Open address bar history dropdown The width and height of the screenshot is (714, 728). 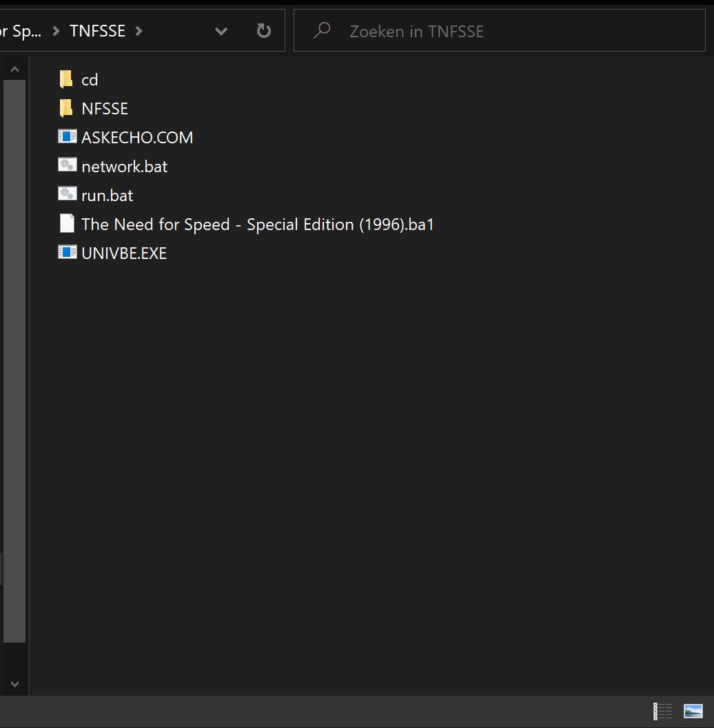[221, 31]
